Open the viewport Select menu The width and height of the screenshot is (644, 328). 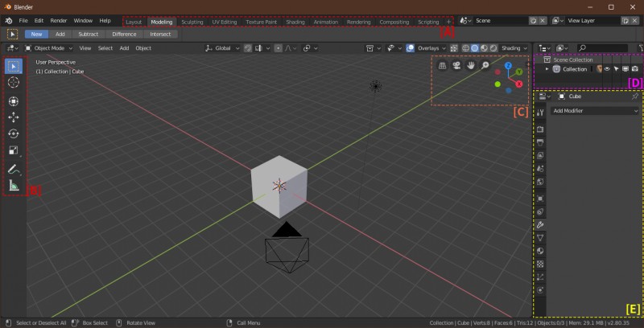pos(105,48)
